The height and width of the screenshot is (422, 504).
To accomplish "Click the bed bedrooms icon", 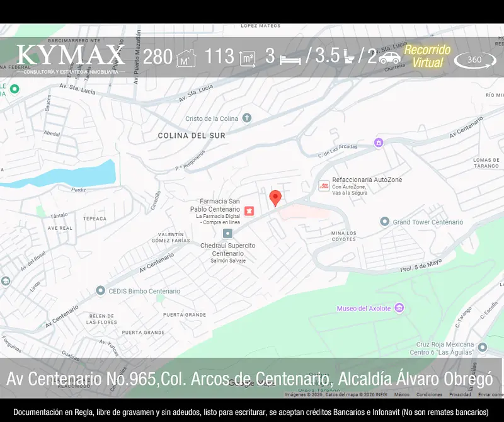I will pyautogui.click(x=290, y=60).
